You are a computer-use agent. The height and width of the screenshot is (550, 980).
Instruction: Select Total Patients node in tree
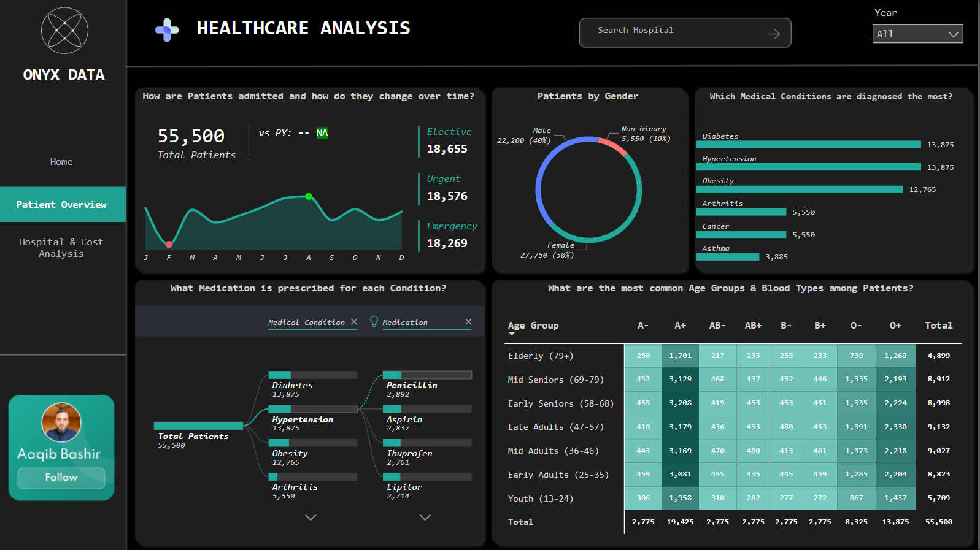[x=198, y=435]
